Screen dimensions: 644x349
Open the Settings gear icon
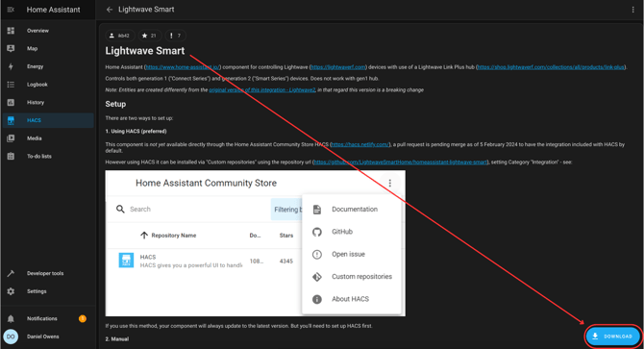click(x=11, y=291)
